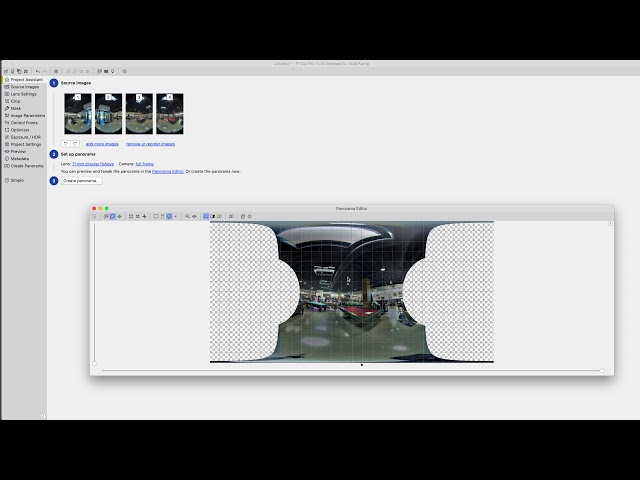Select source image thumbnail 2
640x480 pixels.
108,113
